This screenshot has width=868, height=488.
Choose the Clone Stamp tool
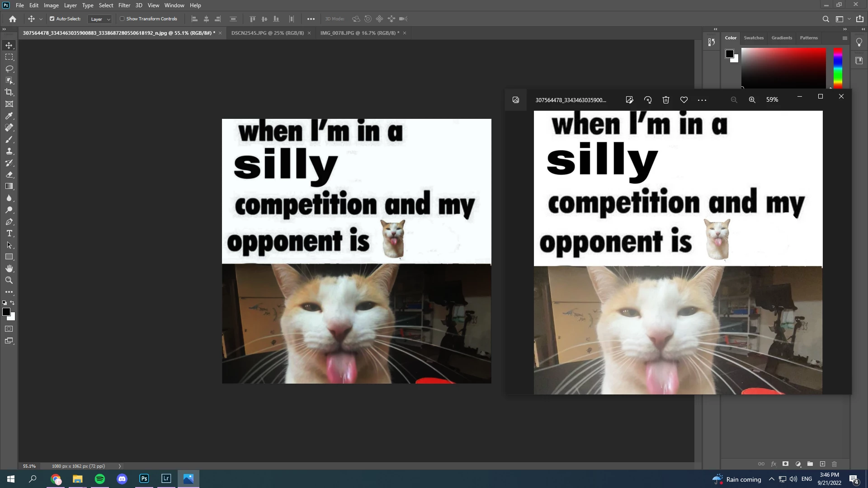pyautogui.click(x=9, y=151)
